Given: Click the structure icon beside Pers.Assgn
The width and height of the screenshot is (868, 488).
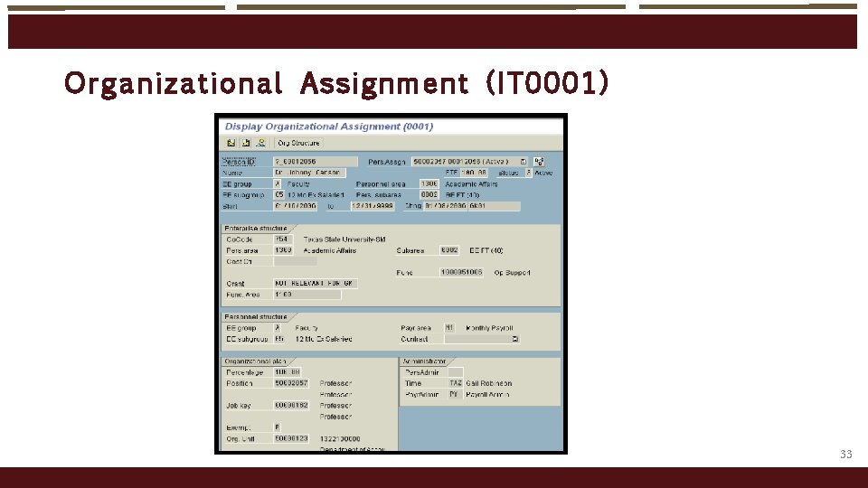Looking at the screenshot, I should (539, 162).
